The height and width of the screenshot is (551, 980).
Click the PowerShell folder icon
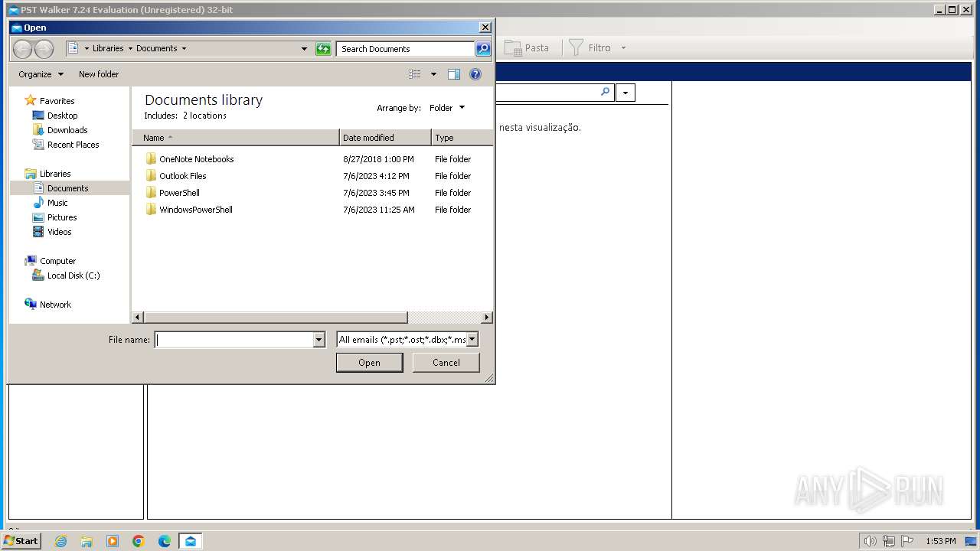[x=151, y=193]
